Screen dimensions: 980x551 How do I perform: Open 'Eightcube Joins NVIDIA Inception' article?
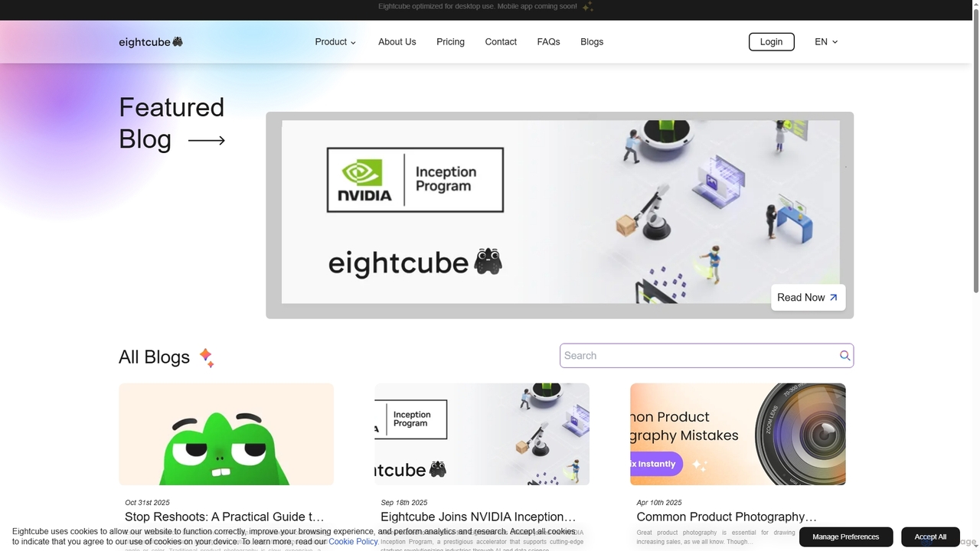click(x=478, y=517)
